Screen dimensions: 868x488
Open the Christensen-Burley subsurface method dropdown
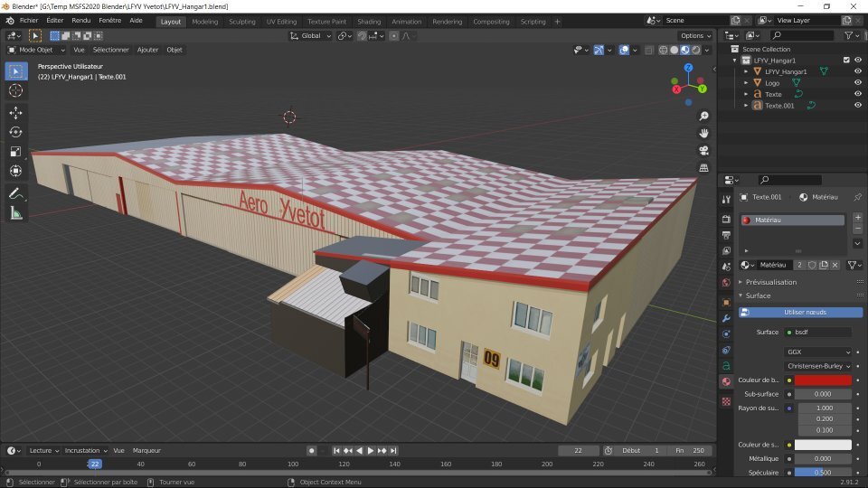(818, 366)
